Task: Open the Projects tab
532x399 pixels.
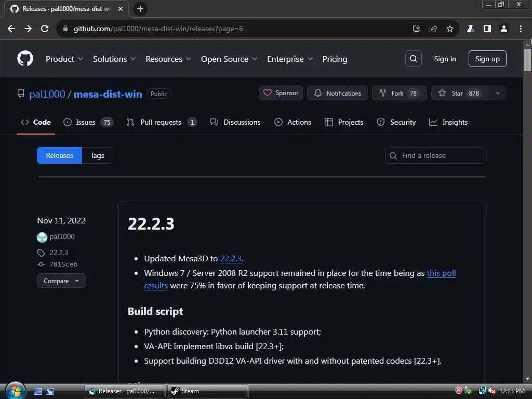Action: tap(344, 122)
